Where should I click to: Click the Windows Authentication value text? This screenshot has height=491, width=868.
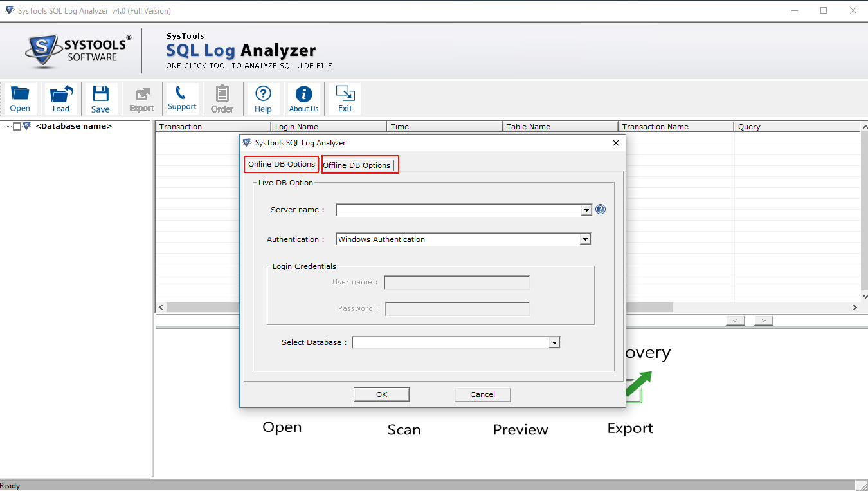pos(382,239)
